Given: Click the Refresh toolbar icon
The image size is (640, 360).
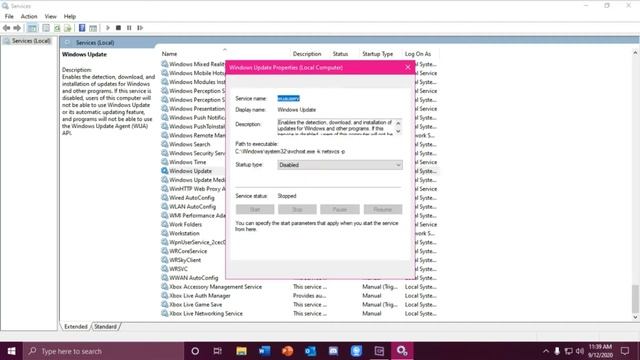Looking at the screenshot, I should point(57,28).
